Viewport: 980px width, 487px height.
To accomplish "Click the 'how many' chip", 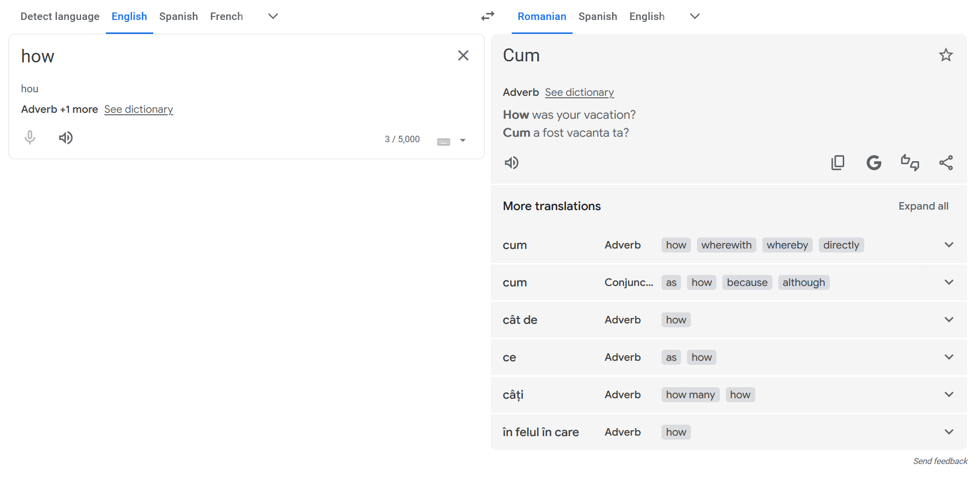I will click(x=690, y=395).
